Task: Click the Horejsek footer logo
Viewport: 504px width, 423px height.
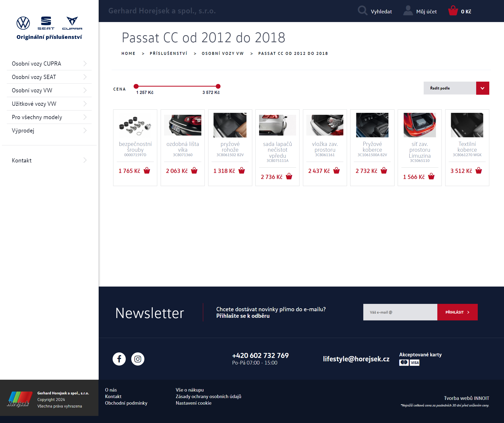Action: [20, 399]
